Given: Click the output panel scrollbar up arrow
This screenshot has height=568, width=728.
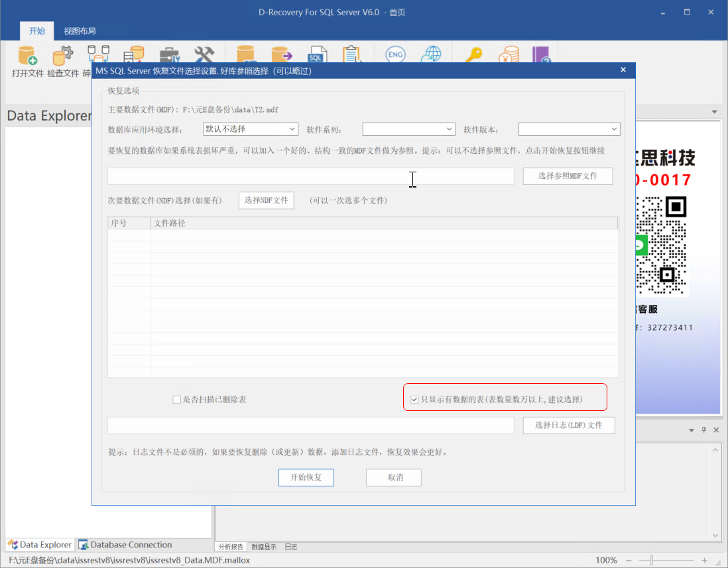Looking at the screenshot, I should 715,449.
